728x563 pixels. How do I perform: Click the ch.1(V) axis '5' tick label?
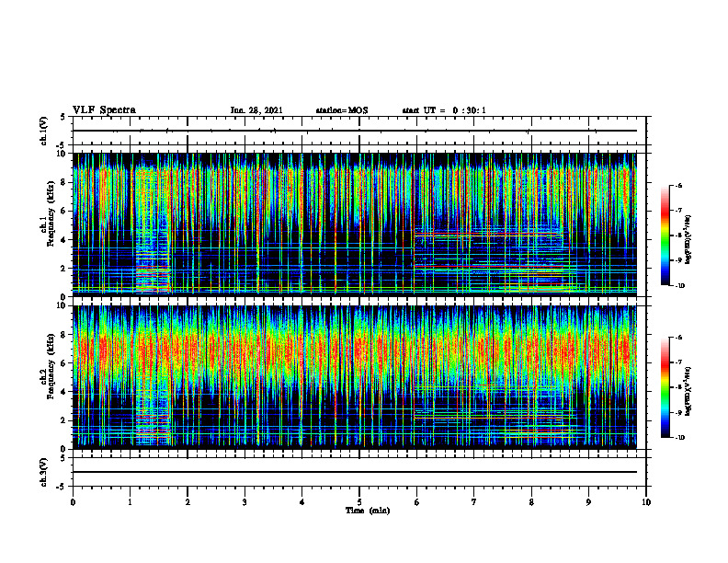pos(63,117)
